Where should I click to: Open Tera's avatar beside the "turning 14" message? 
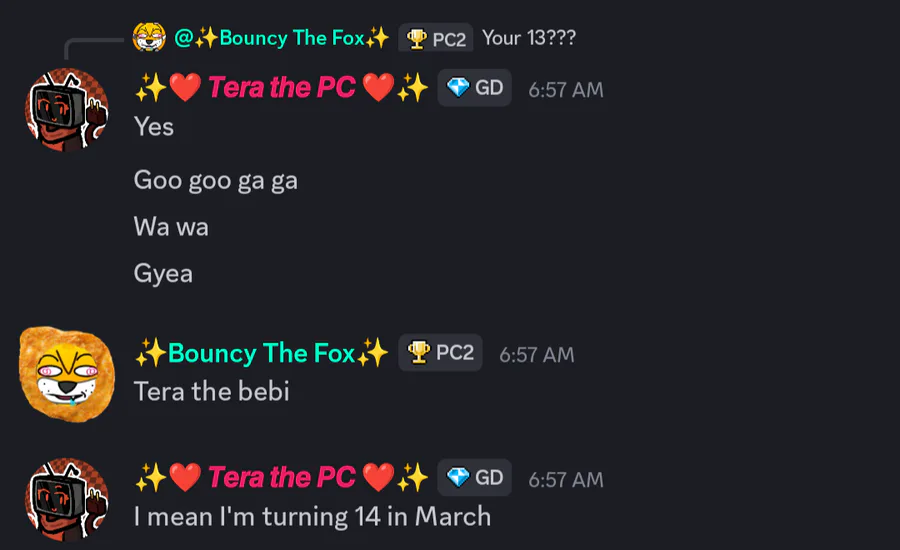(x=66, y=500)
